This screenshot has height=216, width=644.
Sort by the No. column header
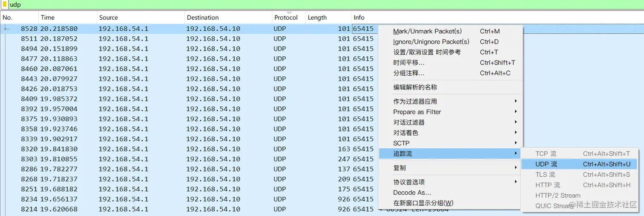tap(19, 18)
